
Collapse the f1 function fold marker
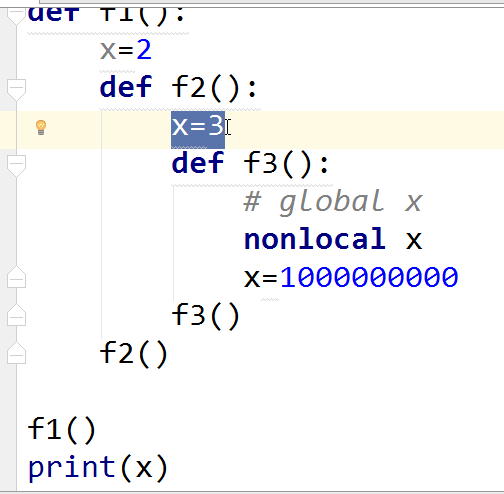point(16,16)
